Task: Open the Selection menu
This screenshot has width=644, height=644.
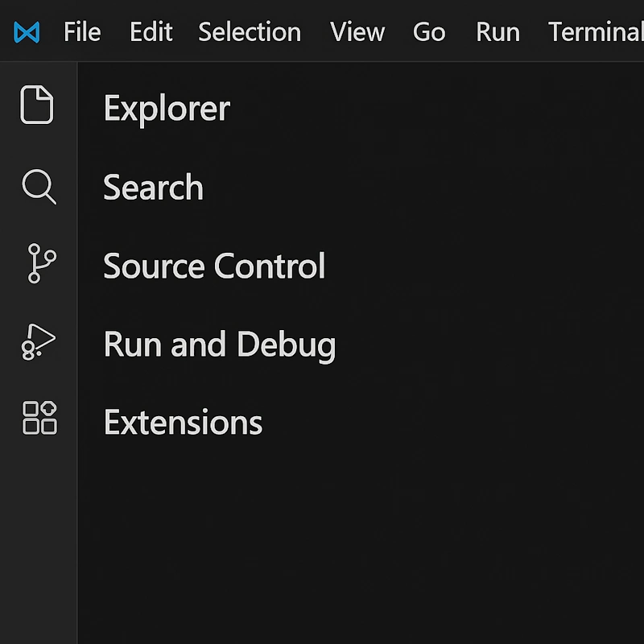Action: (x=249, y=32)
